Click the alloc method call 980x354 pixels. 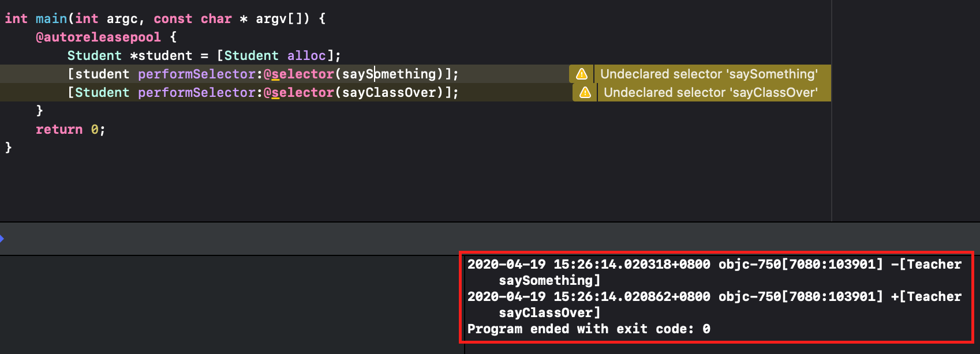(306, 55)
